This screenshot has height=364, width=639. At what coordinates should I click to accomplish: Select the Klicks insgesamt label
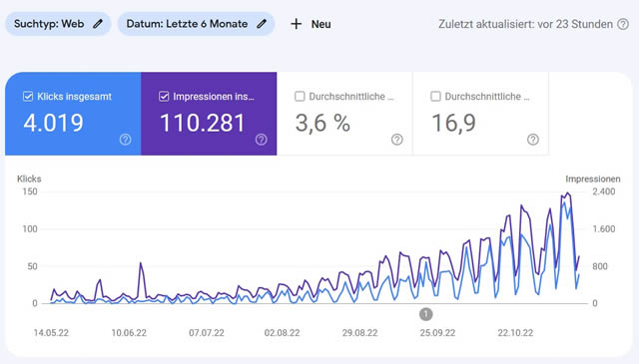(x=74, y=97)
